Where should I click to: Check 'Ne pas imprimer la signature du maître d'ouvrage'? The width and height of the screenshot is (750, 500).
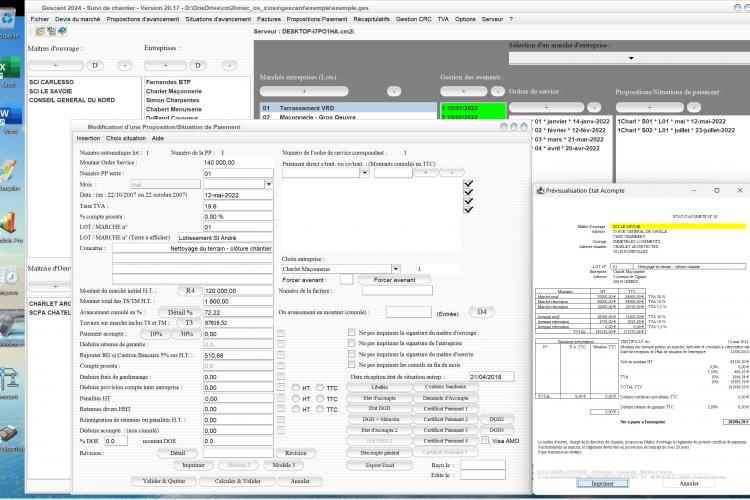point(352,332)
